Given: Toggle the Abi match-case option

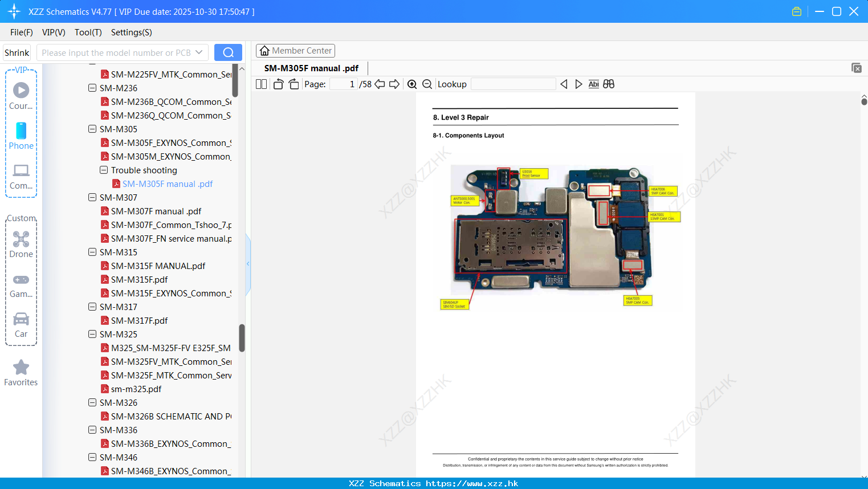Looking at the screenshot, I should click(594, 84).
